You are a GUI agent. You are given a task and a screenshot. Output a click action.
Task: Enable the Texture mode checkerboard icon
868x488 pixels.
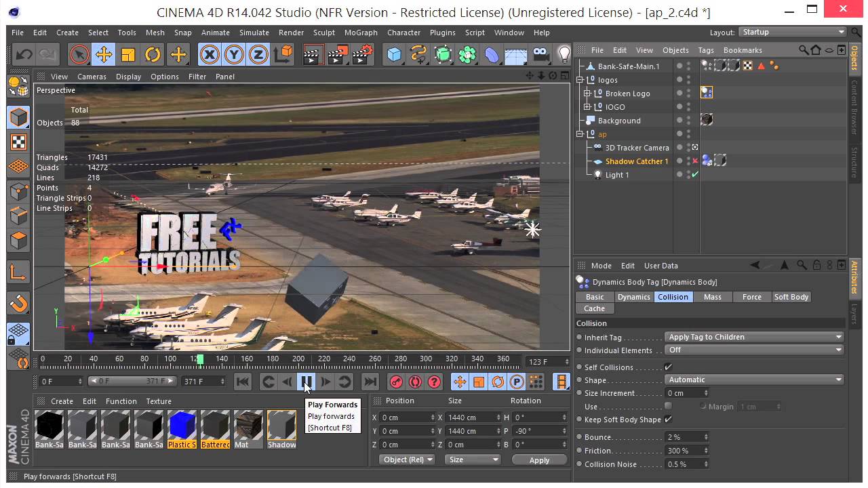point(19,142)
